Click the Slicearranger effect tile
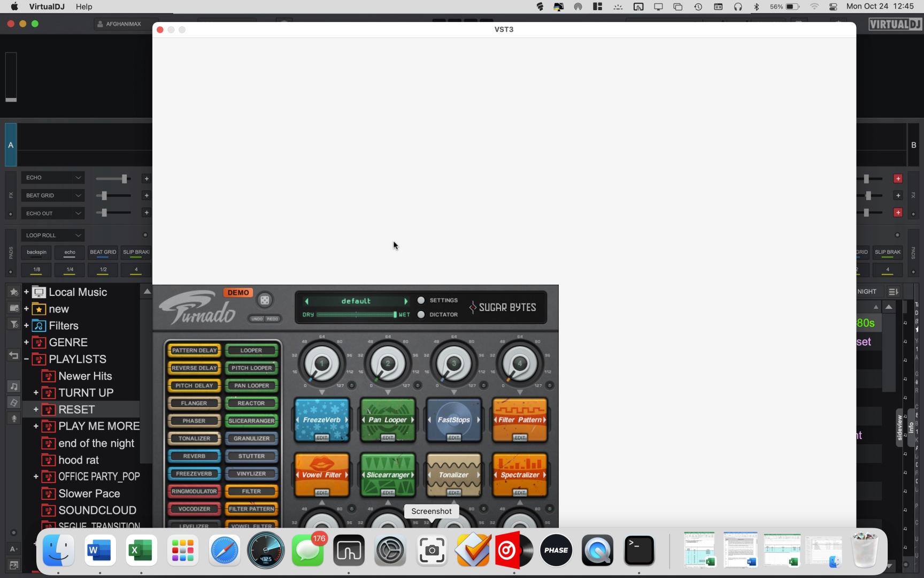 [x=388, y=475]
